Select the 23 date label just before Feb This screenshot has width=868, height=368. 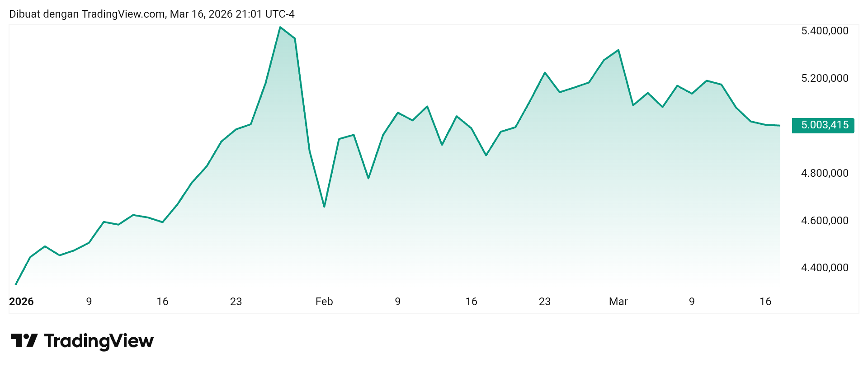236,302
